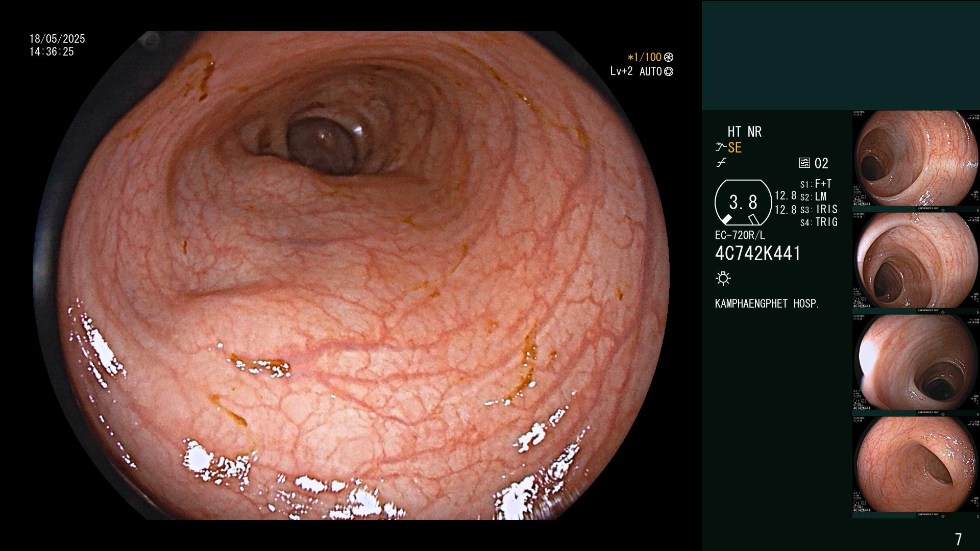
Task: Click the iris AUTO icon beside Lv+2
Action: pyautogui.click(x=669, y=72)
